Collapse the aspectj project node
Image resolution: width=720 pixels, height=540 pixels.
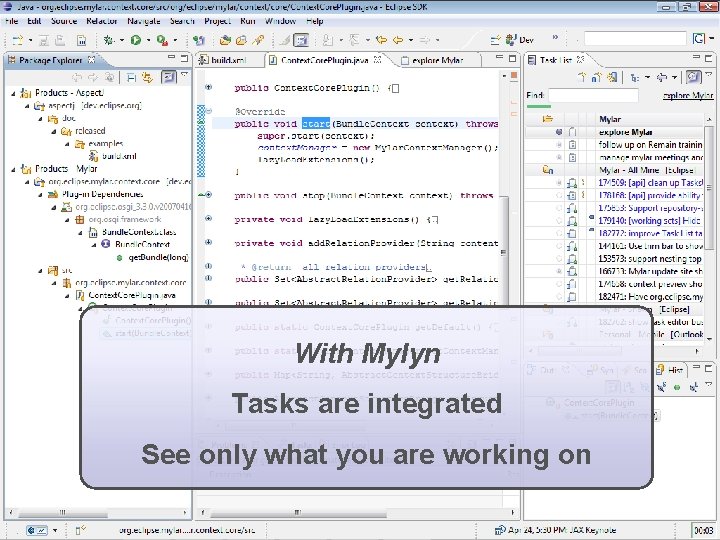pyautogui.click(x=27, y=106)
